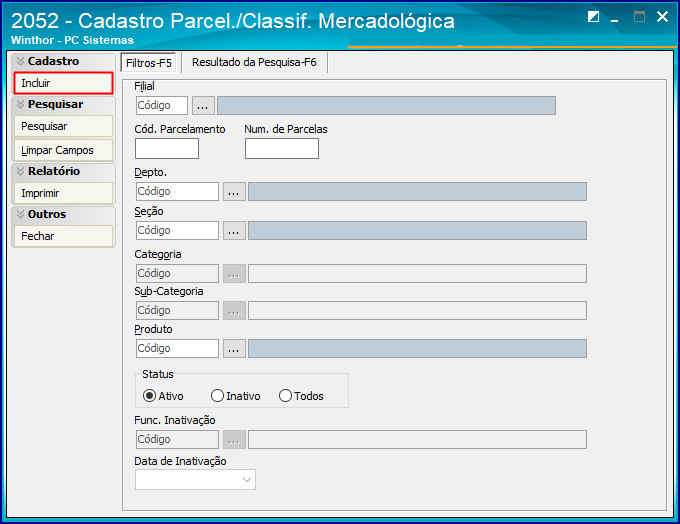This screenshot has height=524, width=680.
Task: Focus the Seção Código input field
Action: pos(177,231)
